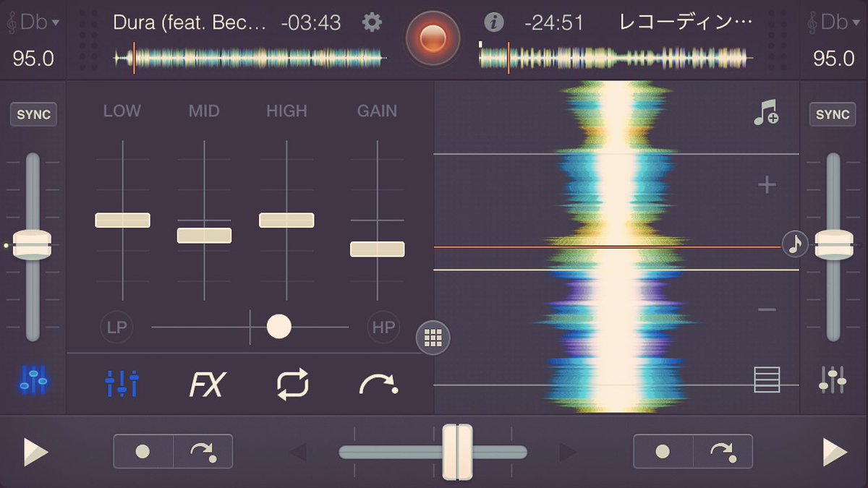Play the left deck
This screenshot has width=868, height=488.
pos(35,452)
